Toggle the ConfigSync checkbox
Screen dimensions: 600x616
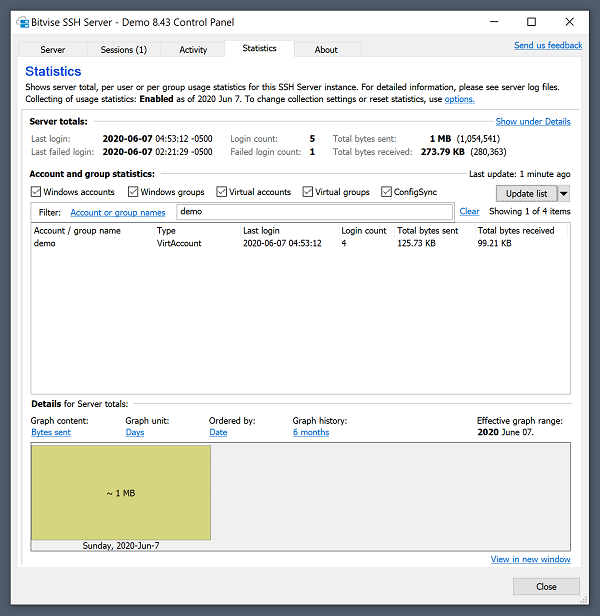(387, 192)
